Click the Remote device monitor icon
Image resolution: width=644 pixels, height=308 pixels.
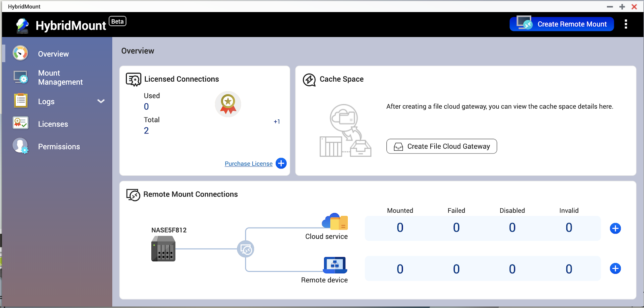[x=335, y=265]
